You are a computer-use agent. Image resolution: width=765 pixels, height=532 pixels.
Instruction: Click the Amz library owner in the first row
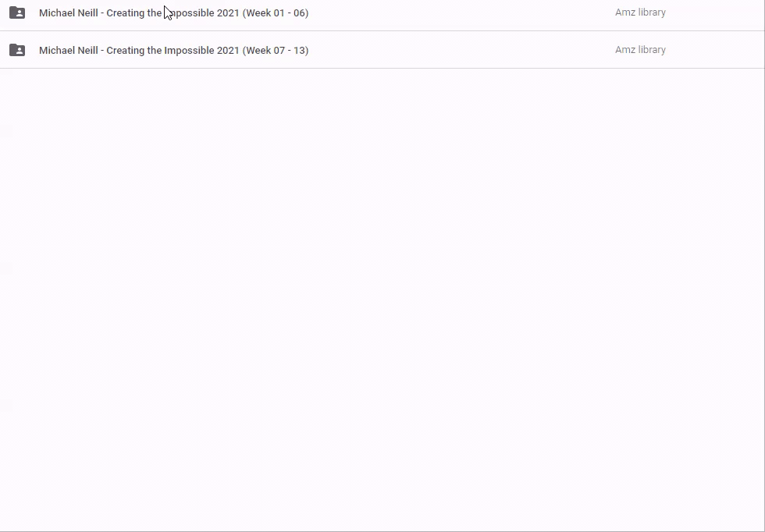click(640, 12)
